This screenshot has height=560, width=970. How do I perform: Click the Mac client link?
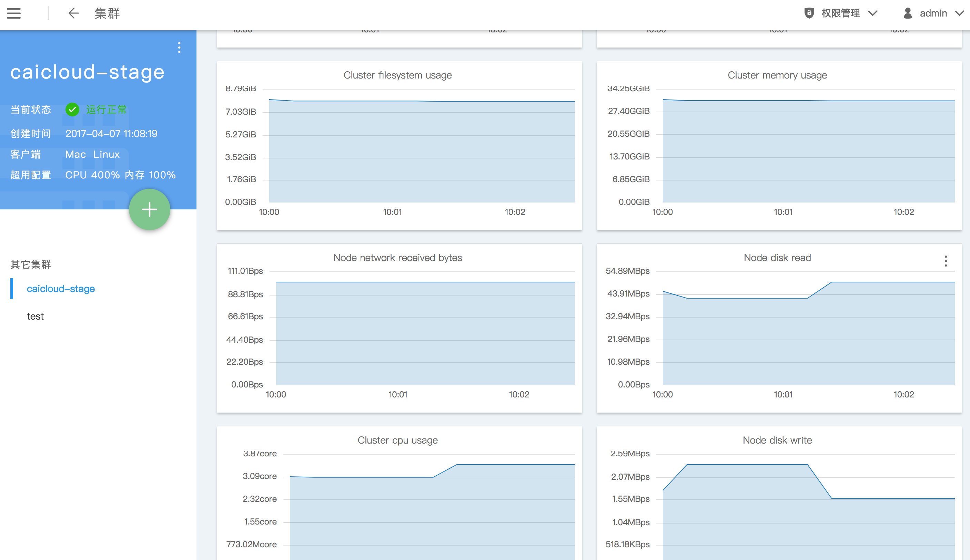(75, 154)
